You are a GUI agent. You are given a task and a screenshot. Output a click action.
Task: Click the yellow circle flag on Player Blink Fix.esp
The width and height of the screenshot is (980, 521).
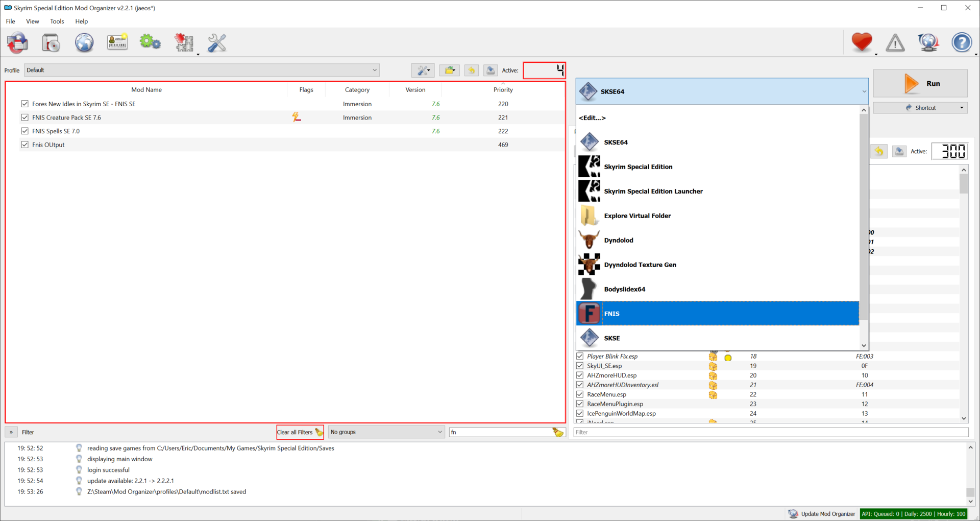728,358
